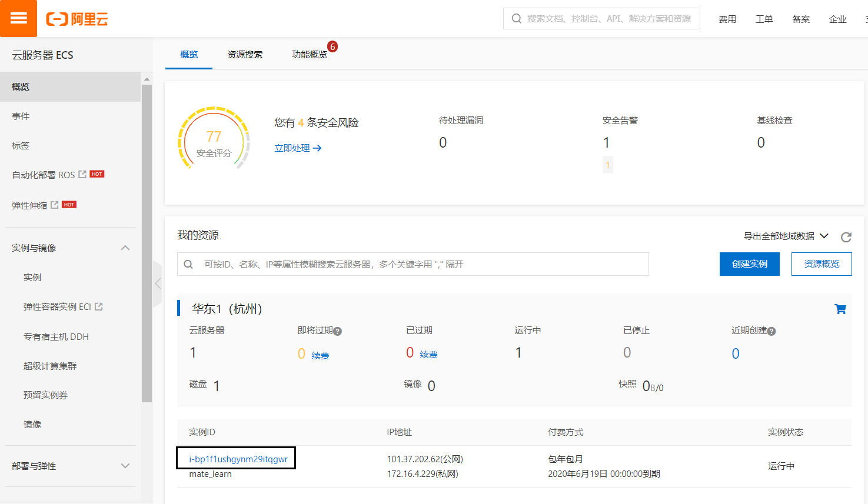Open the 工单 top menu
This screenshot has width=868, height=504.
764,19
